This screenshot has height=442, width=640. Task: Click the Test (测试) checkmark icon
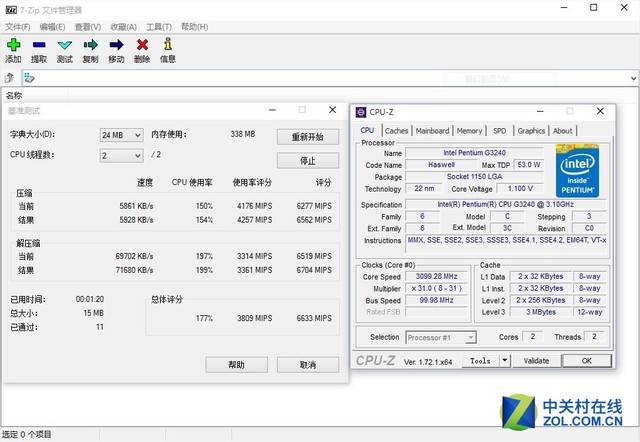click(x=64, y=45)
